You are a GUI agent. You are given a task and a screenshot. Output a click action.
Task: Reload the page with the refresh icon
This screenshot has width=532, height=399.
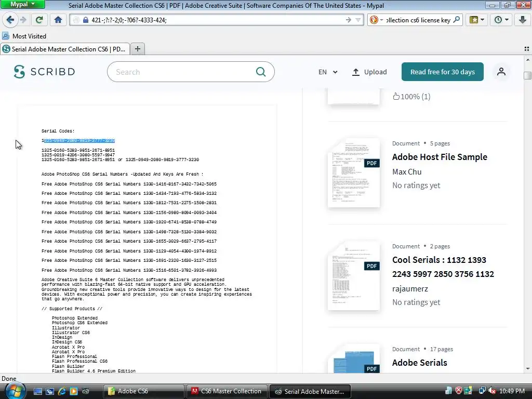click(x=39, y=20)
